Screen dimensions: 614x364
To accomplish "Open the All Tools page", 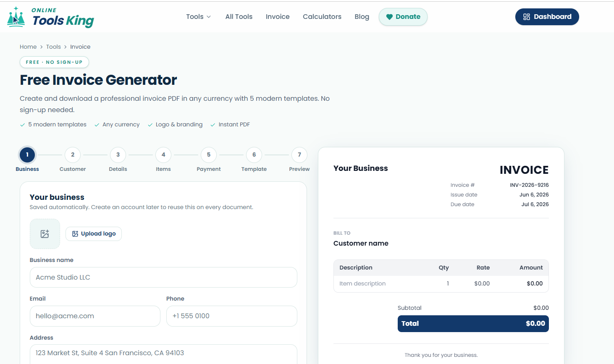I will [239, 17].
